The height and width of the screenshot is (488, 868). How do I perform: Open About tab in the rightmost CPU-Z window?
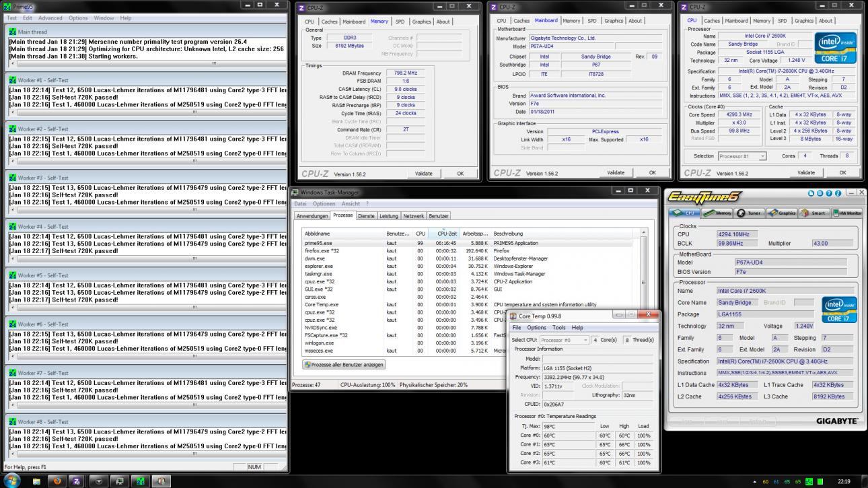pos(826,21)
